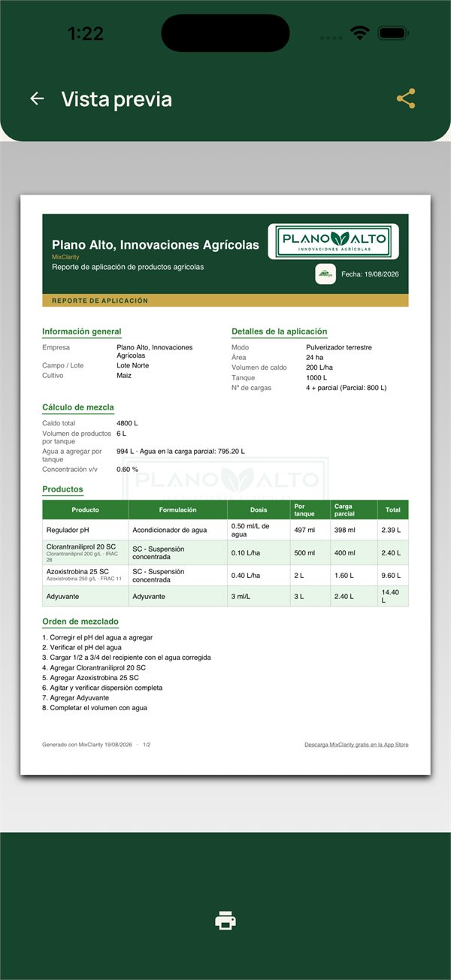The width and height of the screenshot is (451, 980).
Task: Tap the Fecha 19/08/2026 label
Action: tap(370, 274)
